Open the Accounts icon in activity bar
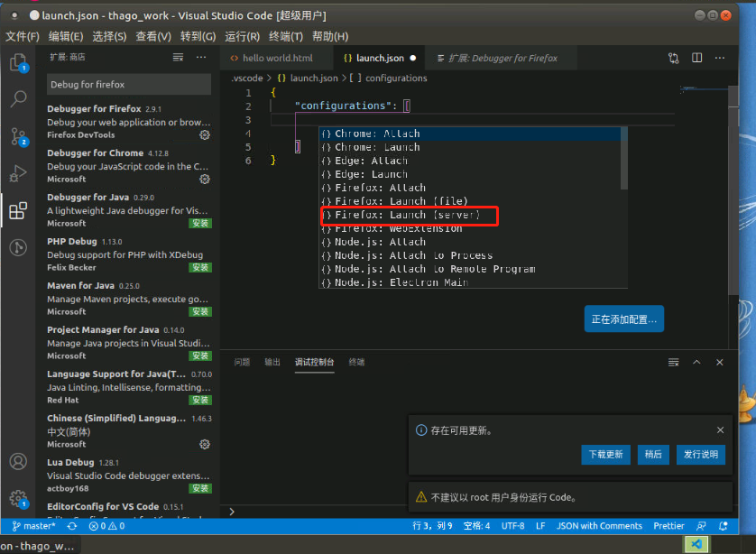Viewport: 756px width, 554px height. pos(18,461)
